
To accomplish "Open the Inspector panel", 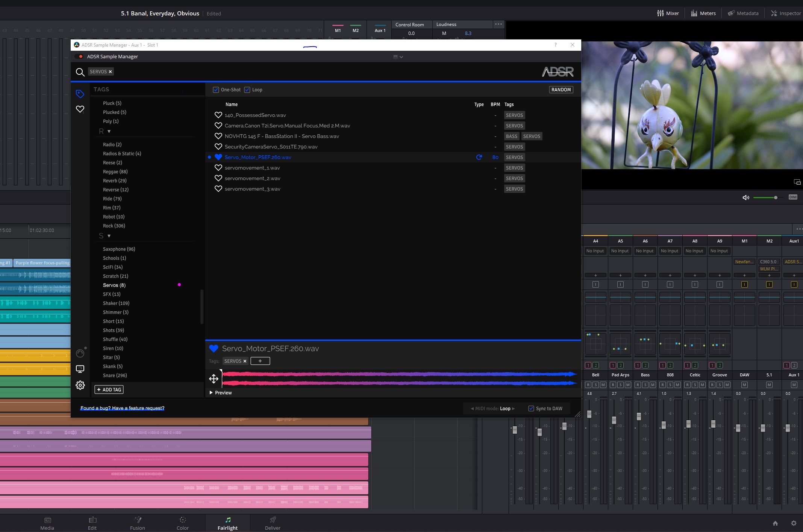I will coord(786,13).
